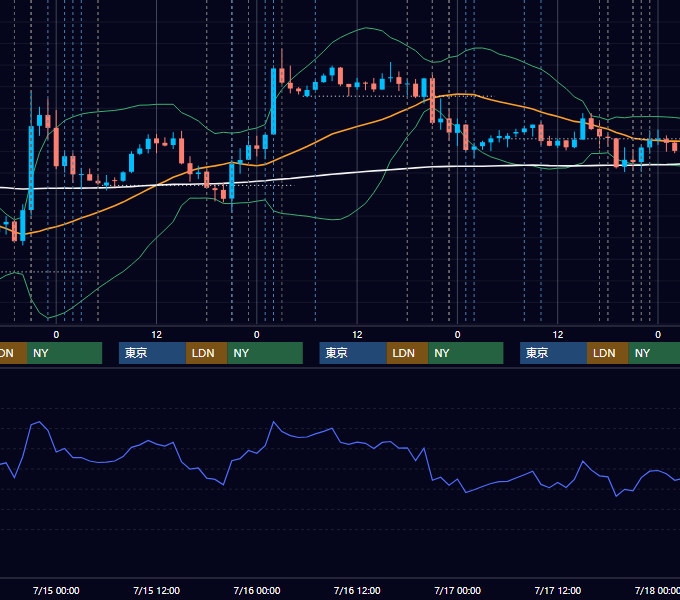Viewport: 680px width, 600px height.
Task: Select NY session bar above 7/17 00:00
Action: point(466,353)
